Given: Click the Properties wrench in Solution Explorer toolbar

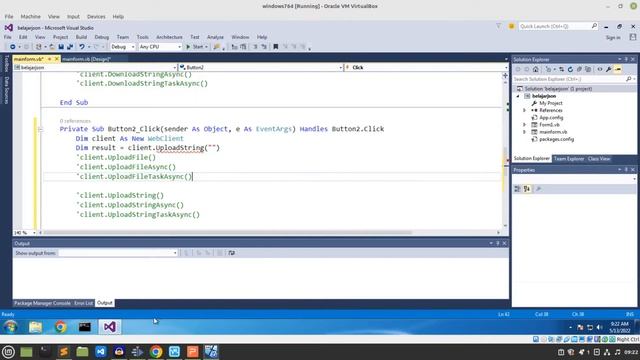Looking at the screenshot, I should 609,69.
